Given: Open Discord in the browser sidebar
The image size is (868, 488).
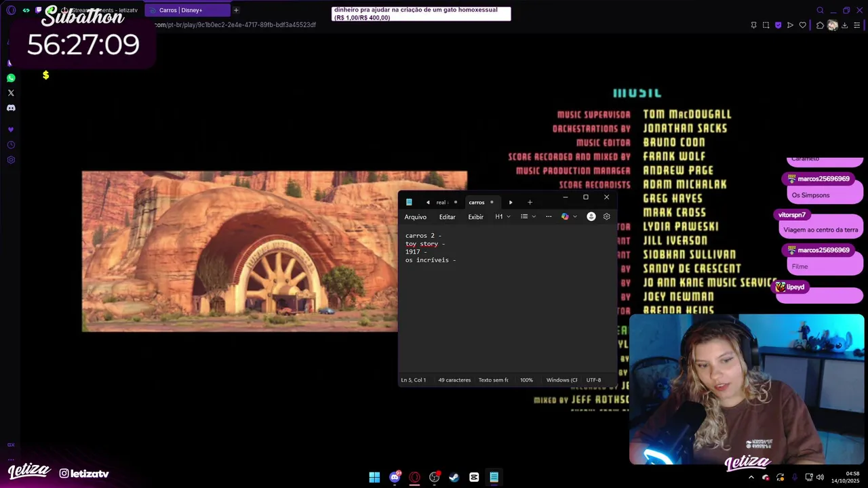Looking at the screenshot, I should [x=11, y=108].
